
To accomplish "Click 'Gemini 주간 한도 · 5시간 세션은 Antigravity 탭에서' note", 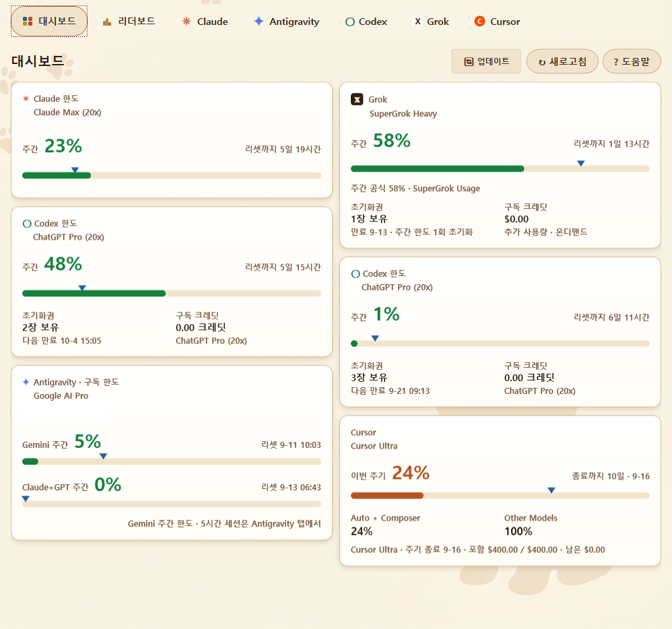I will pyautogui.click(x=224, y=524).
